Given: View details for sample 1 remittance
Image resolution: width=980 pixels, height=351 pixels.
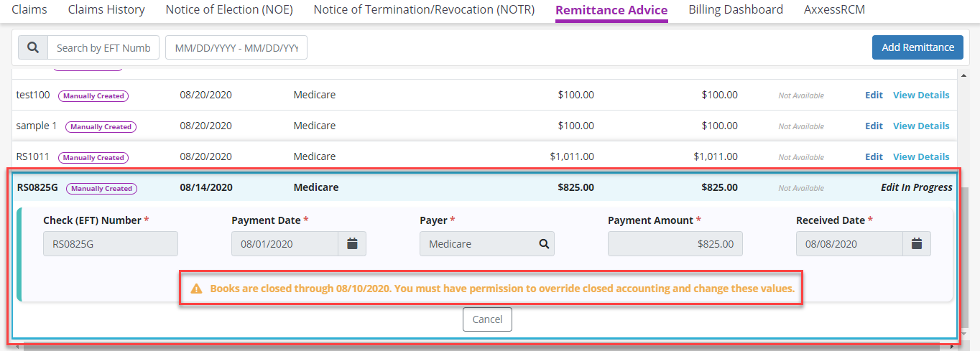Looking at the screenshot, I should tap(920, 126).
